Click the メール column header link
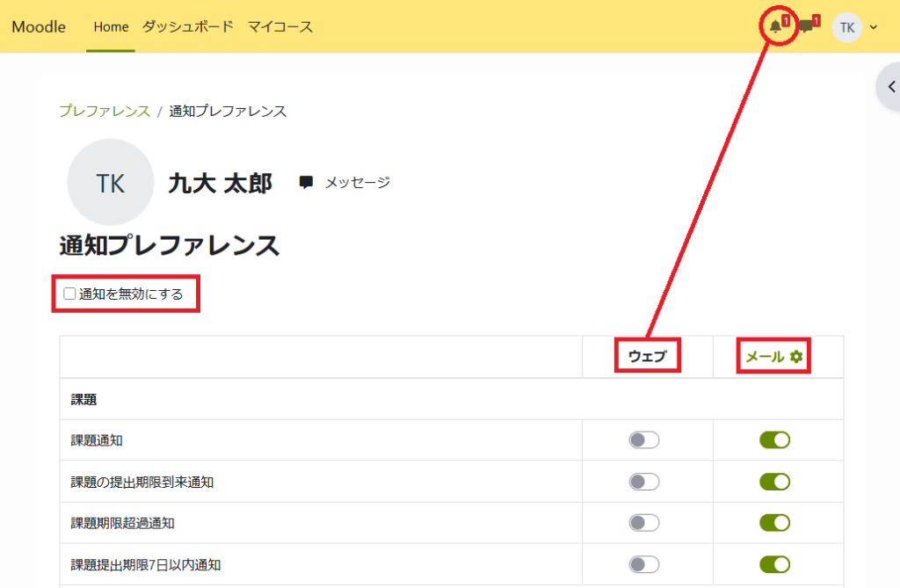The height and width of the screenshot is (588, 900). (x=765, y=357)
